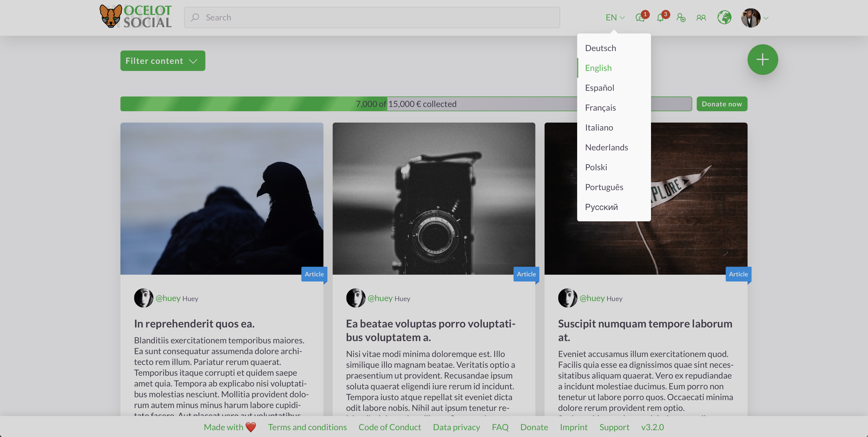Click the invite user icon
Viewport: 868px width, 437px height.
tap(681, 18)
